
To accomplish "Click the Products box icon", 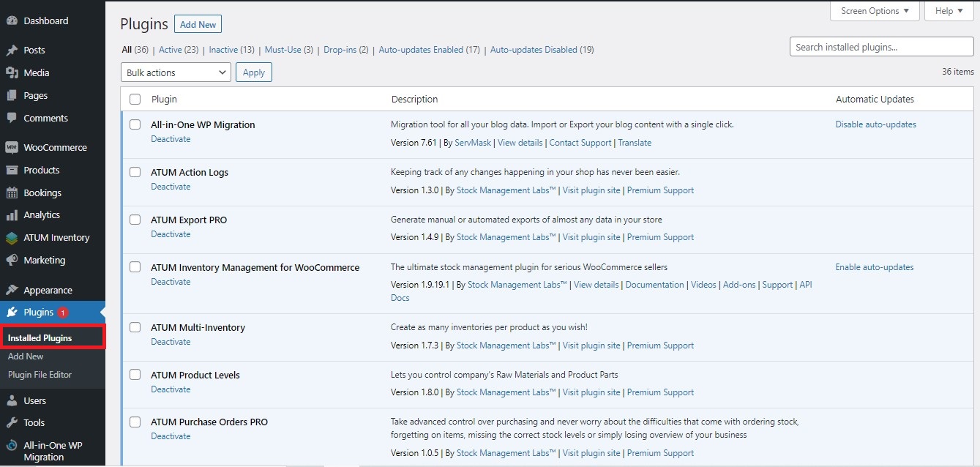I will (x=12, y=171).
